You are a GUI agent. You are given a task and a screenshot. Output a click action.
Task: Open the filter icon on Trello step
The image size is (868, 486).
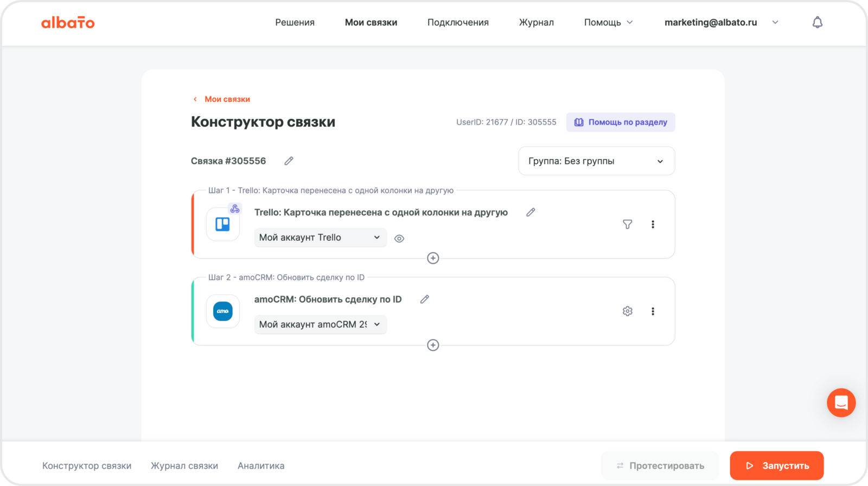[627, 225]
